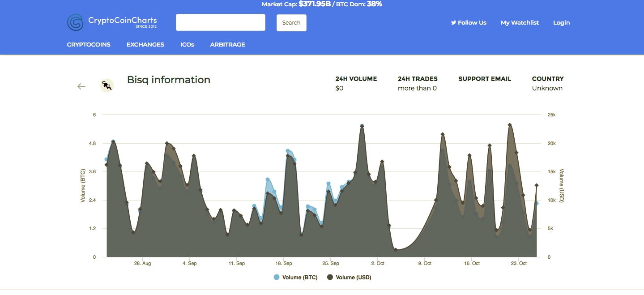Click the 23. Oct axis label

[519, 264]
